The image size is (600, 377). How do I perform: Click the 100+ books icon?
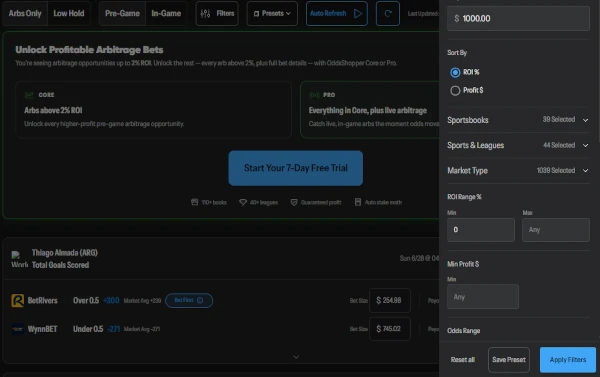tap(194, 202)
